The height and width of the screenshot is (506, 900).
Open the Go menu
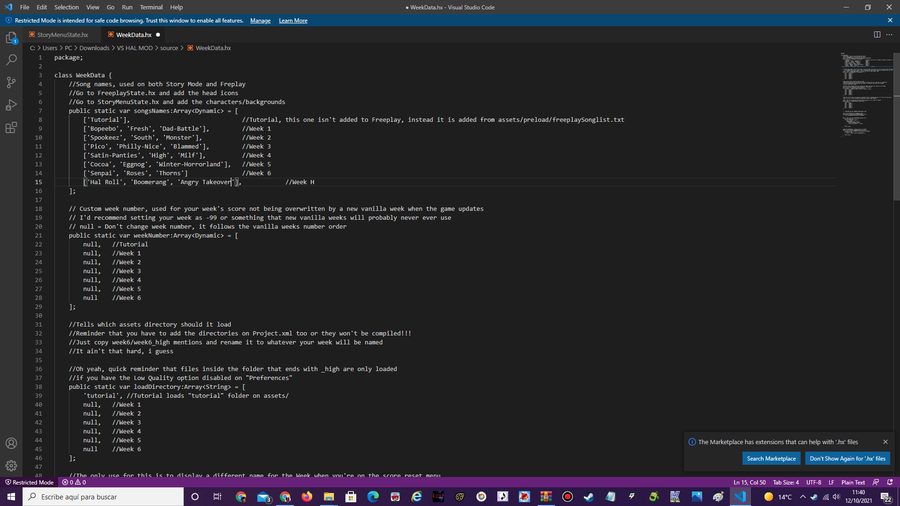point(110,7)
